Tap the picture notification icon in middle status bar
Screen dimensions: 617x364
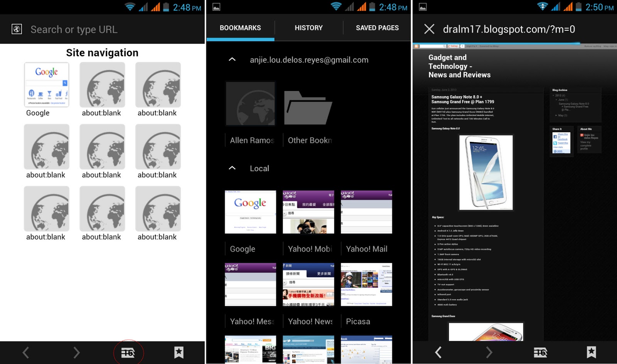(216, 7)
